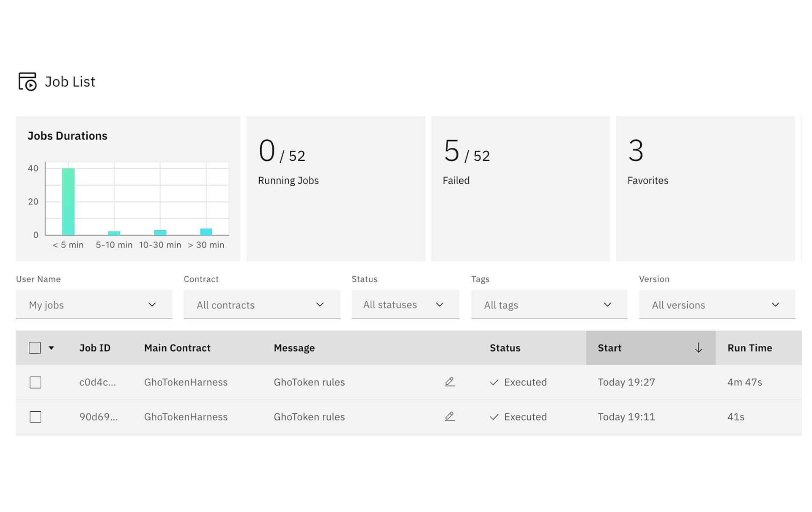
Task: Click Executed checkmark of second job
Action: pyautogui.click(x=494, y=417)
